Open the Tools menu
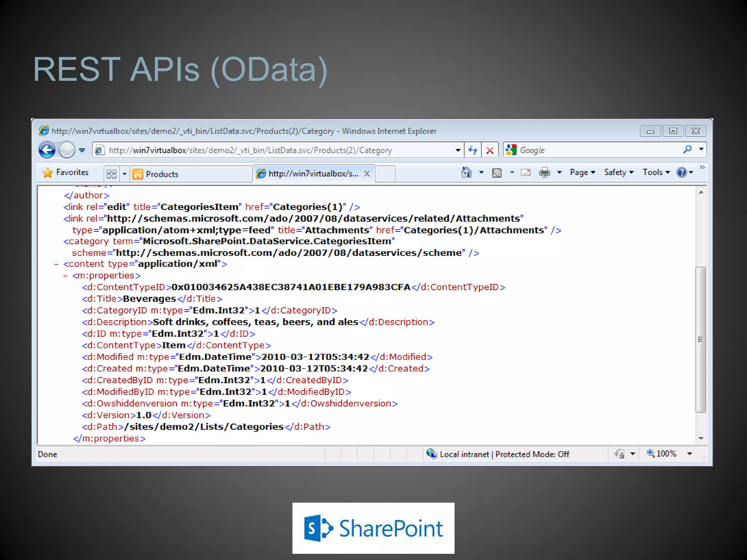Screen dimensions: 747x560 [x=656, y=172]
